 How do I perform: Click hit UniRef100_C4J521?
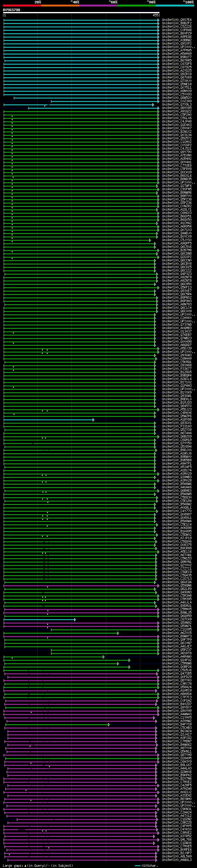click(177, 149)
